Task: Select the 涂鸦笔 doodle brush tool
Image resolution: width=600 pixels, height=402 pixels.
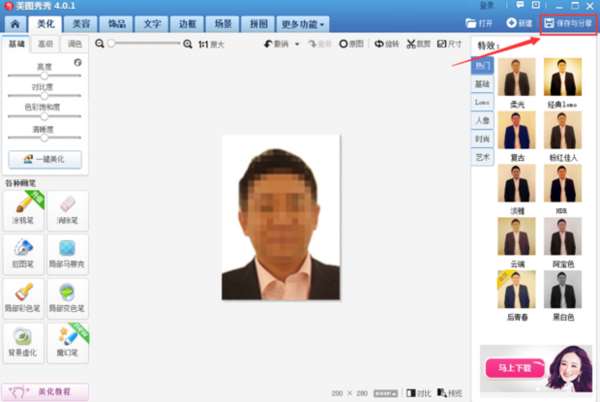Action: point(23,210)
